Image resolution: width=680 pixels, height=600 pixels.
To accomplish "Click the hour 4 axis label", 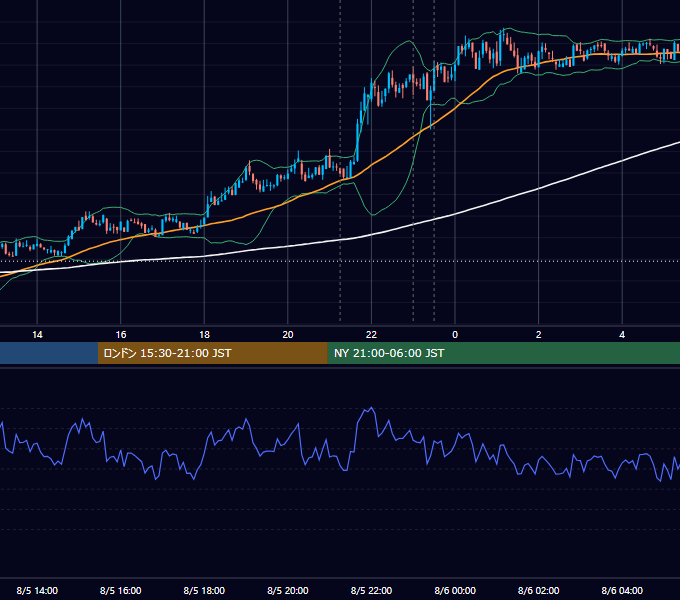I will (x=622, y=334).
